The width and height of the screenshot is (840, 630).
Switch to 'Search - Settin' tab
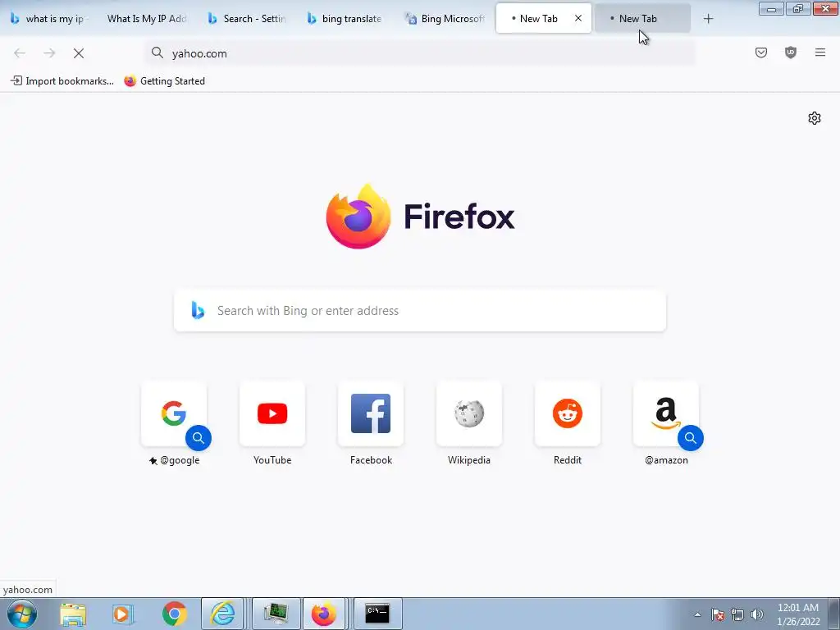tap(248, 19)
